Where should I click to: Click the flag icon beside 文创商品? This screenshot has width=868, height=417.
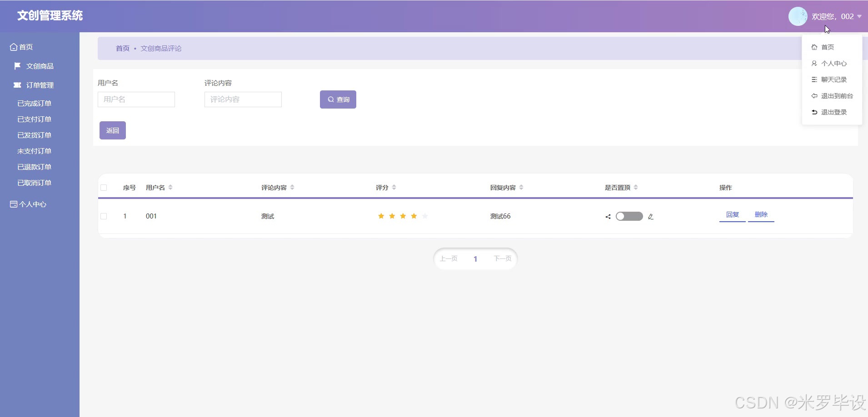[x=17, y=66]
